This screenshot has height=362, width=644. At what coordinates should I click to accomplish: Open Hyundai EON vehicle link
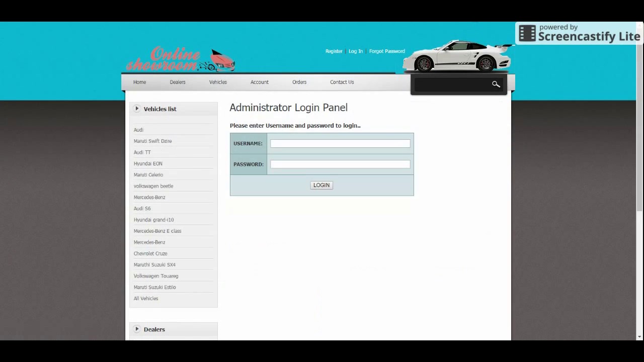click(x=148, y=164)
